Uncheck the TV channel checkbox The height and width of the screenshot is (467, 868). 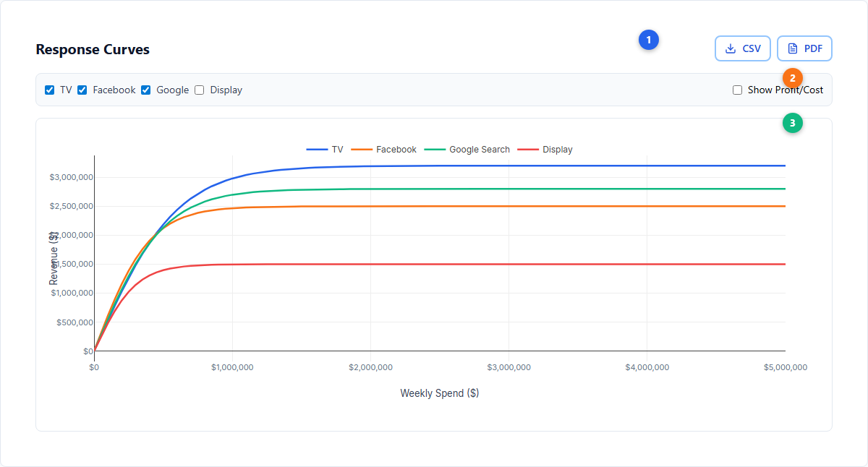49,90
